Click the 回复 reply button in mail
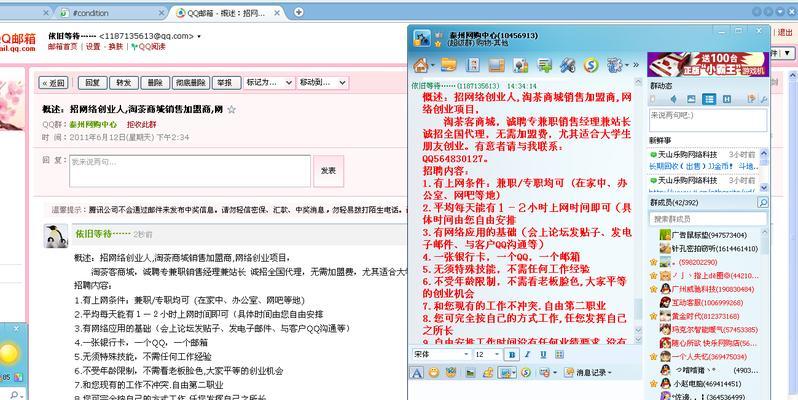The image size is (798, 400). pyautogui.click(x=92, y=83)
